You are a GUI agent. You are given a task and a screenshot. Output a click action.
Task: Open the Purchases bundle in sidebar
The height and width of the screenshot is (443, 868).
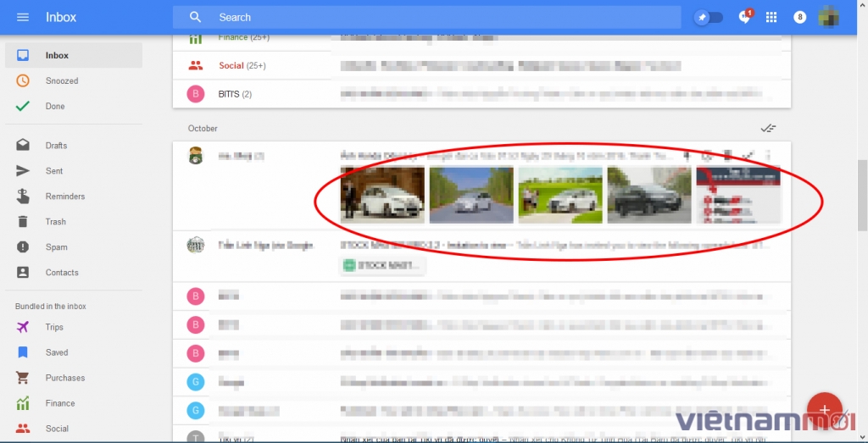tap(74, 379)
